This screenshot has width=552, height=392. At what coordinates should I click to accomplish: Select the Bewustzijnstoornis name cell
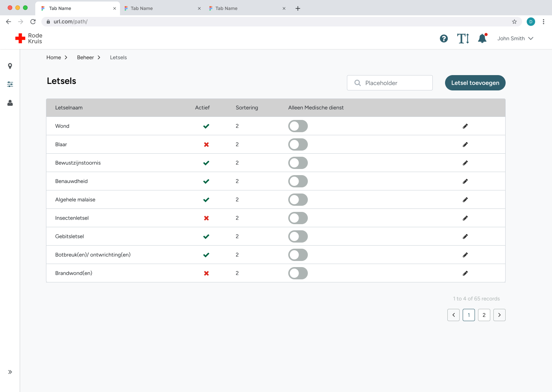pos(78,163)
